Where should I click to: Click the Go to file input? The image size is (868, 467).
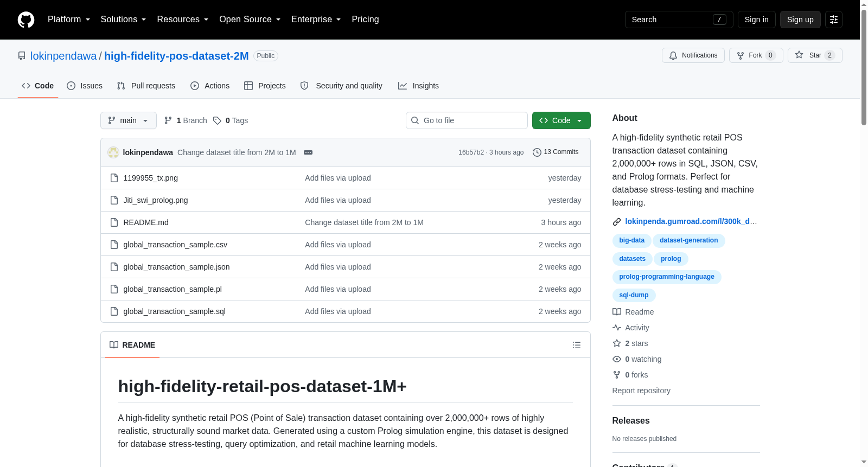(467, 120)
